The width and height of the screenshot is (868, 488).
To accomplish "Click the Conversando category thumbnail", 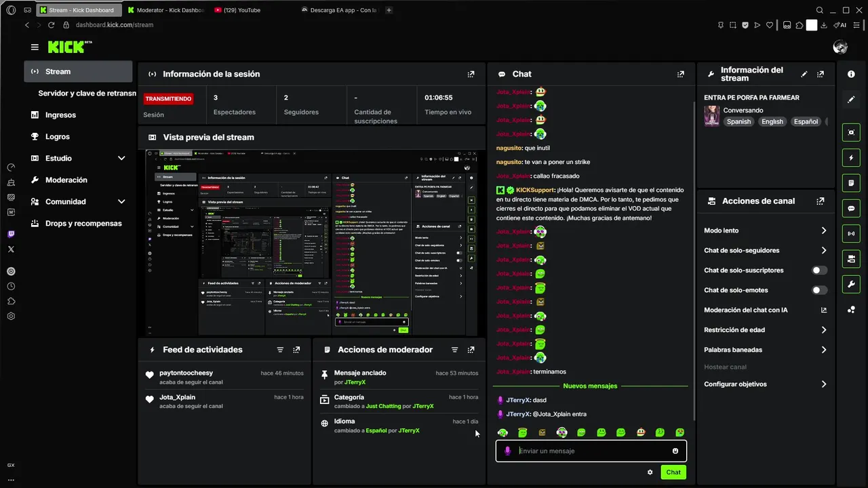I will click(x=711, y=116).
